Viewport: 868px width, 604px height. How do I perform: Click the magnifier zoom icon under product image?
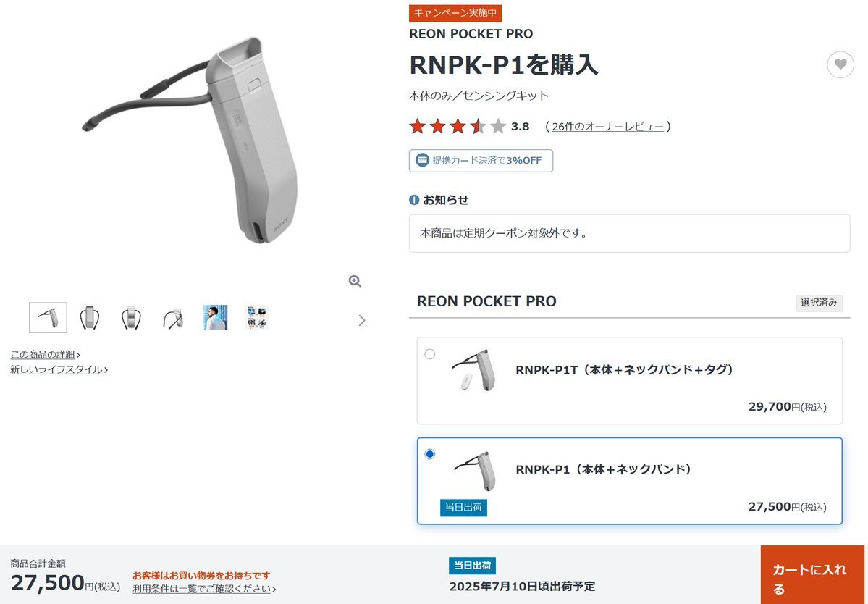click(355, 281)
